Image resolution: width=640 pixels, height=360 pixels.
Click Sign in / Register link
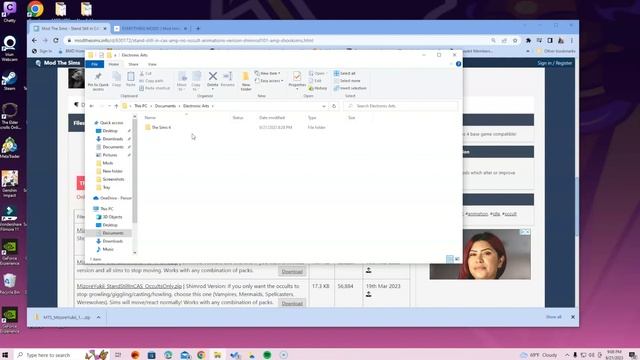[x=554, y=63]
